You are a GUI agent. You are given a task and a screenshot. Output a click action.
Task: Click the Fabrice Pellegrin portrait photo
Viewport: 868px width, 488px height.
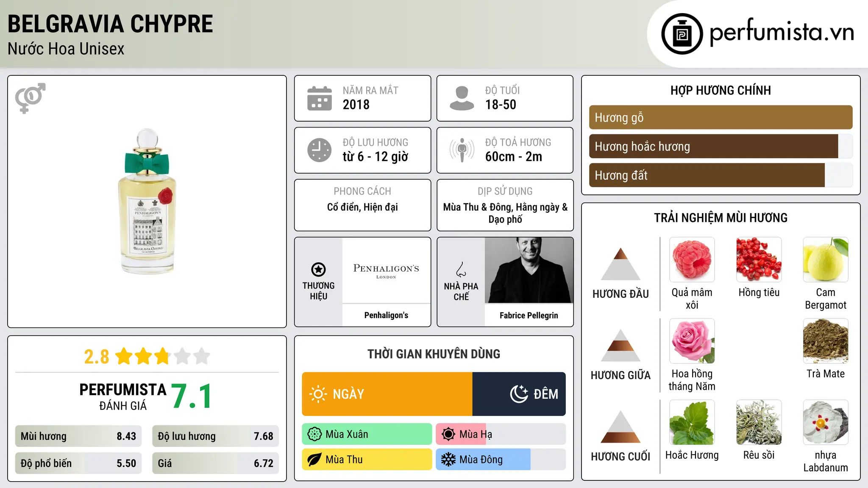point(529,270)
